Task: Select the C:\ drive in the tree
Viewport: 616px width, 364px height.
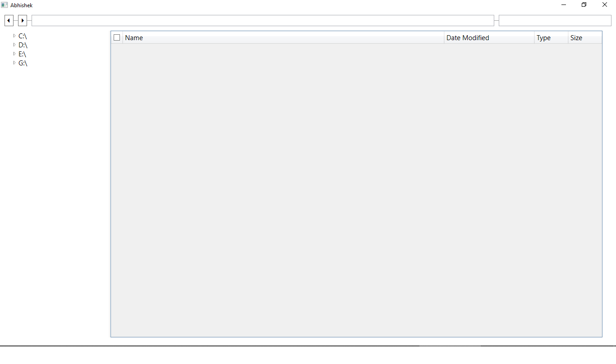Action: 22,36
